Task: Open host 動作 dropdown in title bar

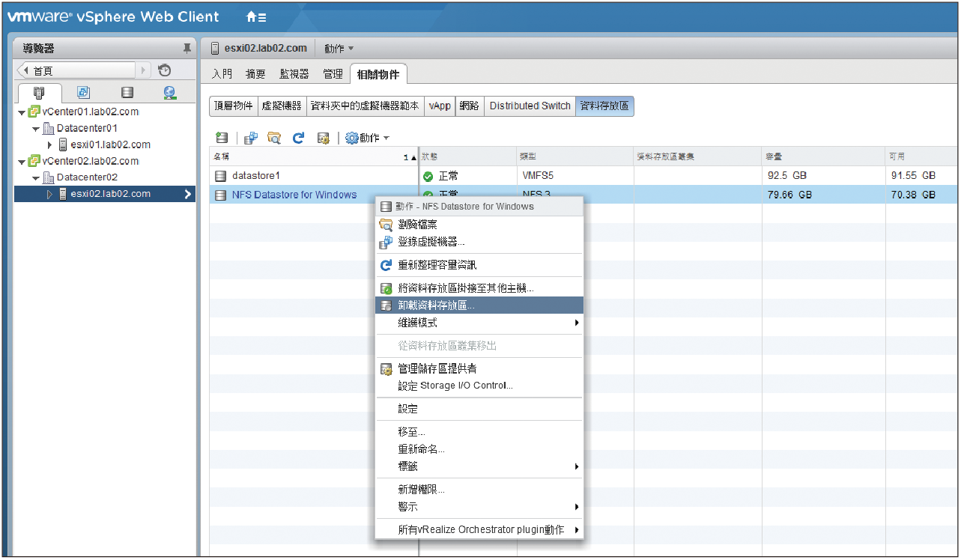Action: (339, 49)
